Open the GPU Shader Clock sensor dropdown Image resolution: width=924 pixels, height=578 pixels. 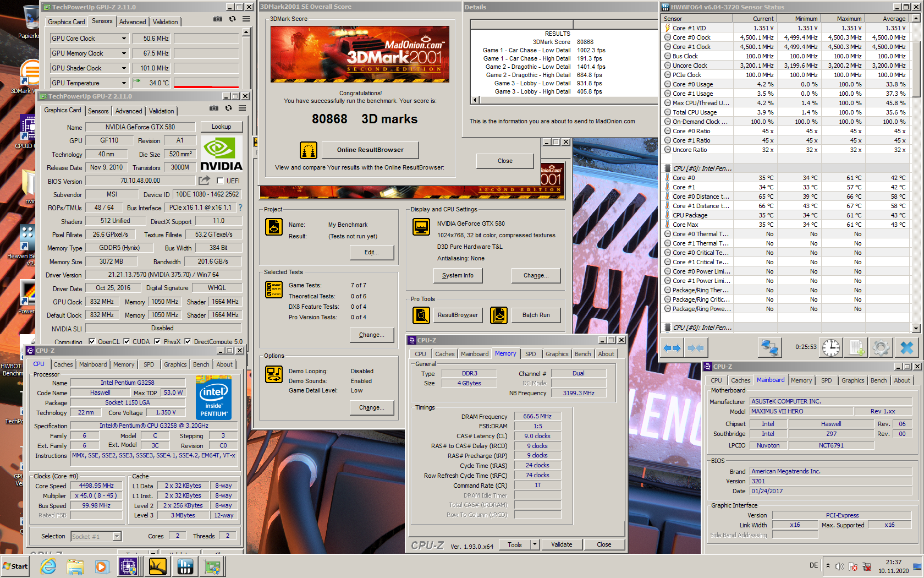click(124, 68)
